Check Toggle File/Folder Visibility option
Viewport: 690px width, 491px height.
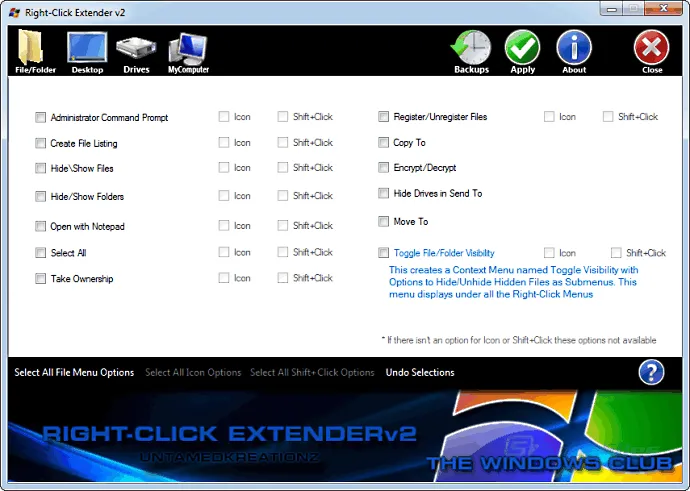[384, 253]
